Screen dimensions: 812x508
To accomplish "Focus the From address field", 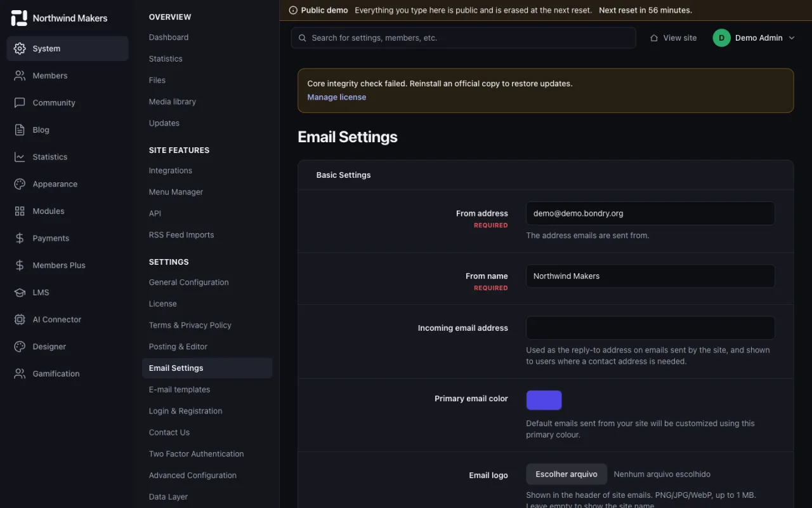I will (650, 213).
